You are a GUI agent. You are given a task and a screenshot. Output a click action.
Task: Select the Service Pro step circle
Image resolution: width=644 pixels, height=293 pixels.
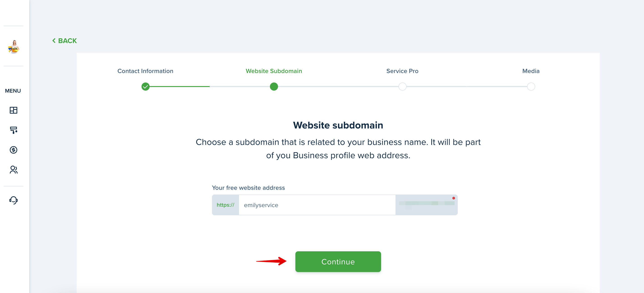click(x=402, y=87)
